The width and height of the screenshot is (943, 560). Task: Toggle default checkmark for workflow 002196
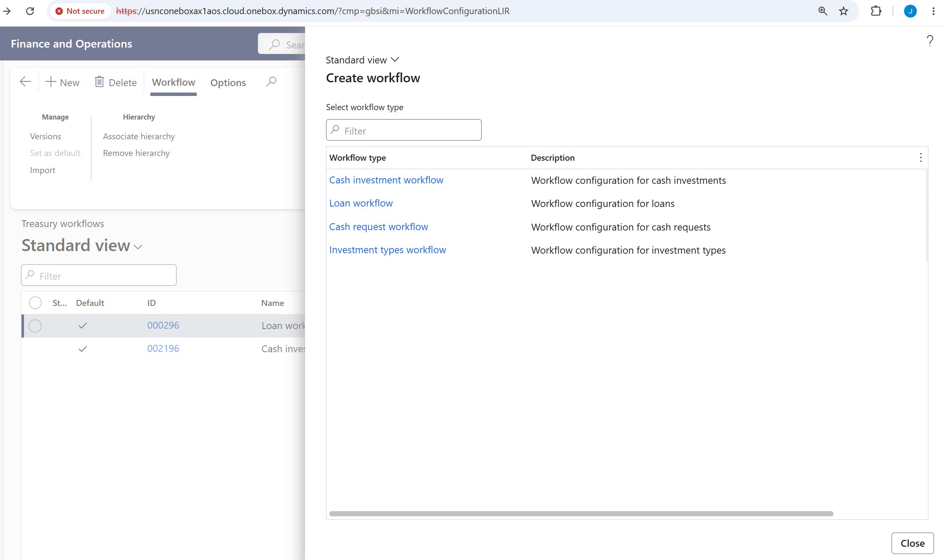tap(83, 349)
